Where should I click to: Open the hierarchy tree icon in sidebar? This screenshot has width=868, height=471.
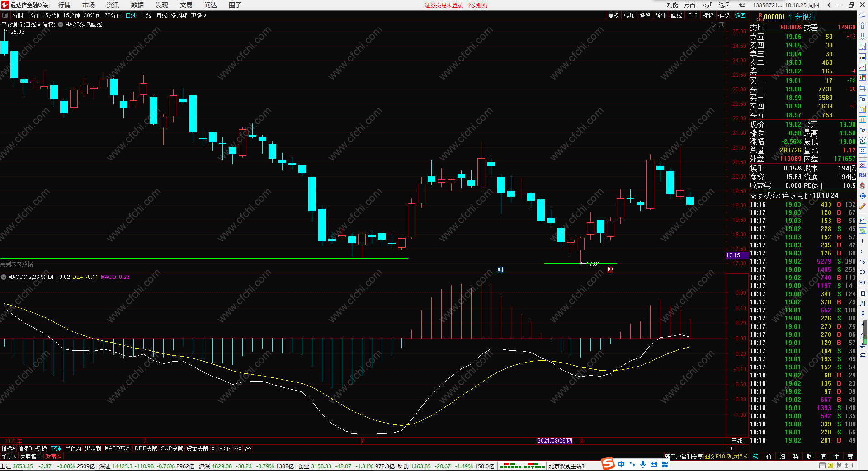pyautogui.click(x=863, y=109)
